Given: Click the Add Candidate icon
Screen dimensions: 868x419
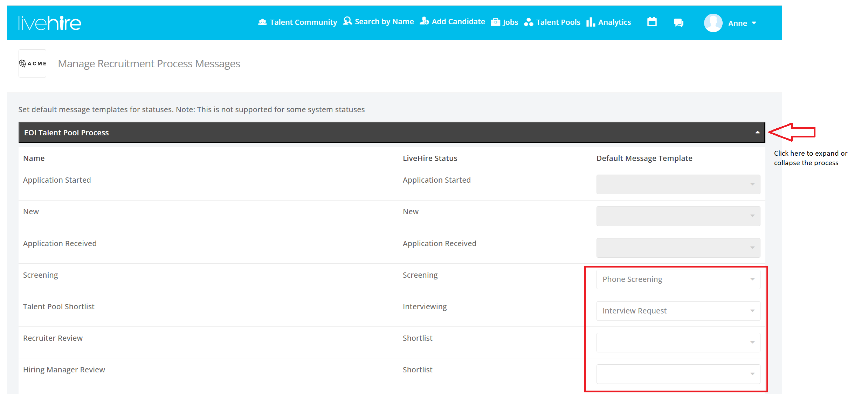Looking at the screenshot, I should tap(424, 21).
